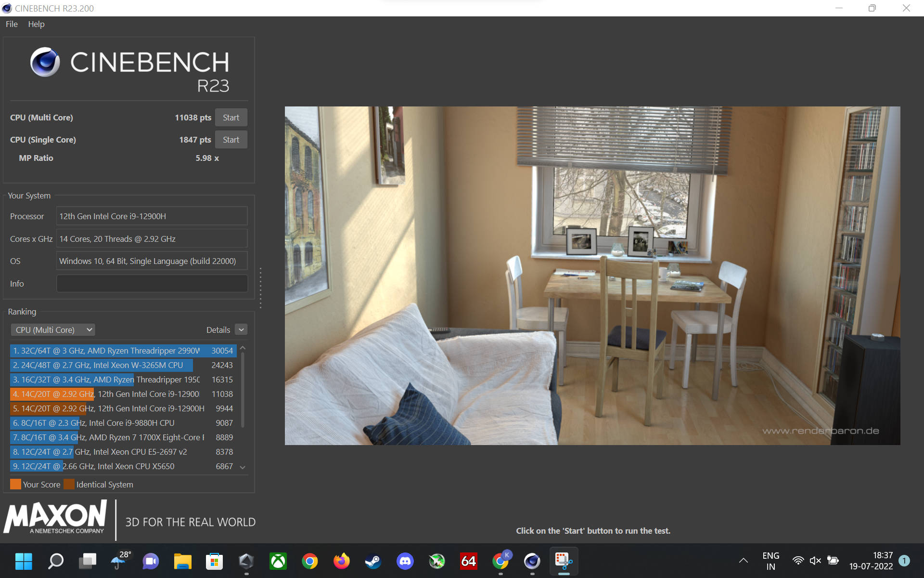Screen dimensions: 924x578
Task: Open Firefox from taskbar
Action: [341, 561]
